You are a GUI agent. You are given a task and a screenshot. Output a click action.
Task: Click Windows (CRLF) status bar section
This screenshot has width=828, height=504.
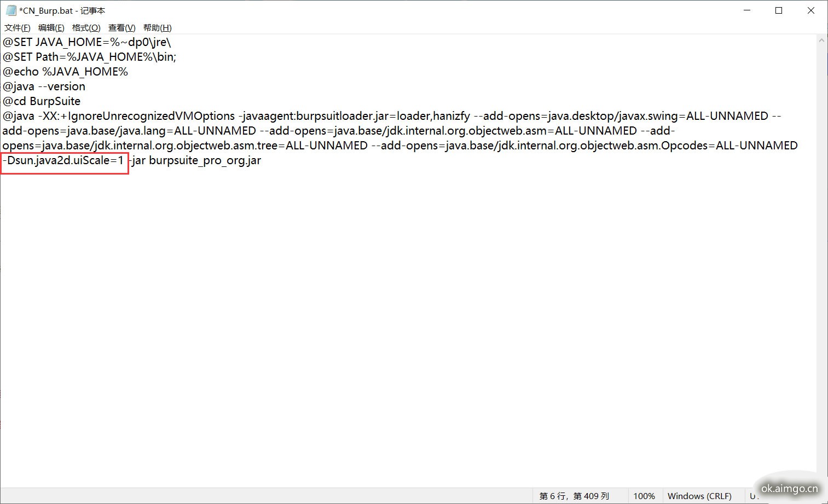point(699,496)
